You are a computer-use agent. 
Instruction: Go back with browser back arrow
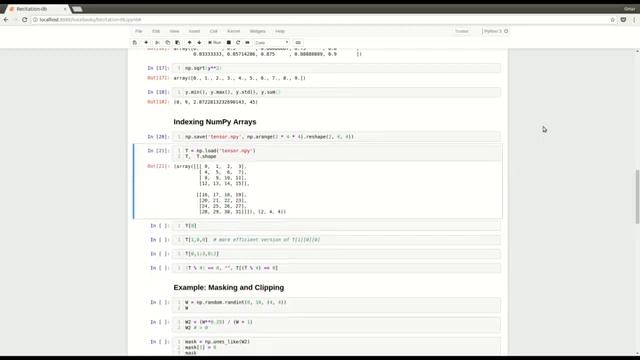tap(6, 20)
